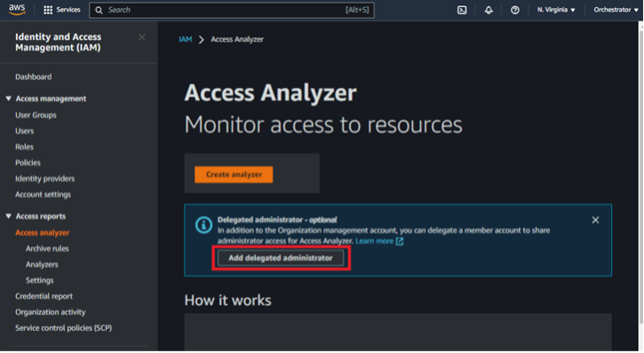Open Service control policies (SCP)
The width and height of the screenshot is (644, 353).
point(64,328)
